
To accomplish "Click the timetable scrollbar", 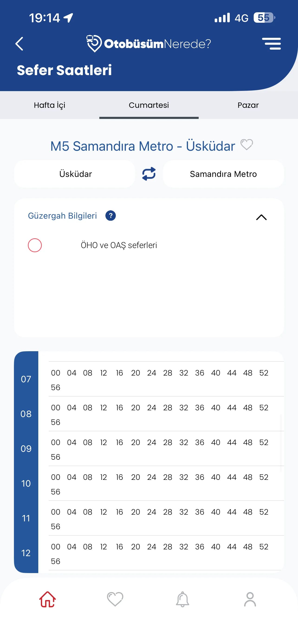I will click(x=281, y=443).
